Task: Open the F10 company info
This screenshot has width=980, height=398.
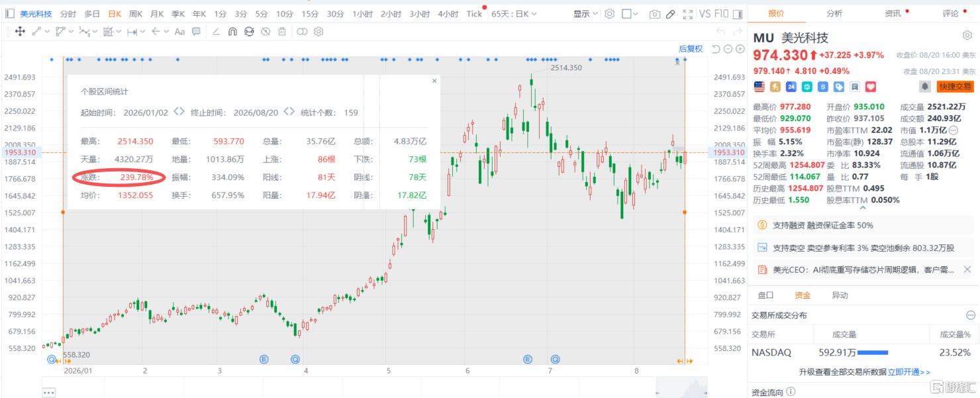Action: coord(722,14)
